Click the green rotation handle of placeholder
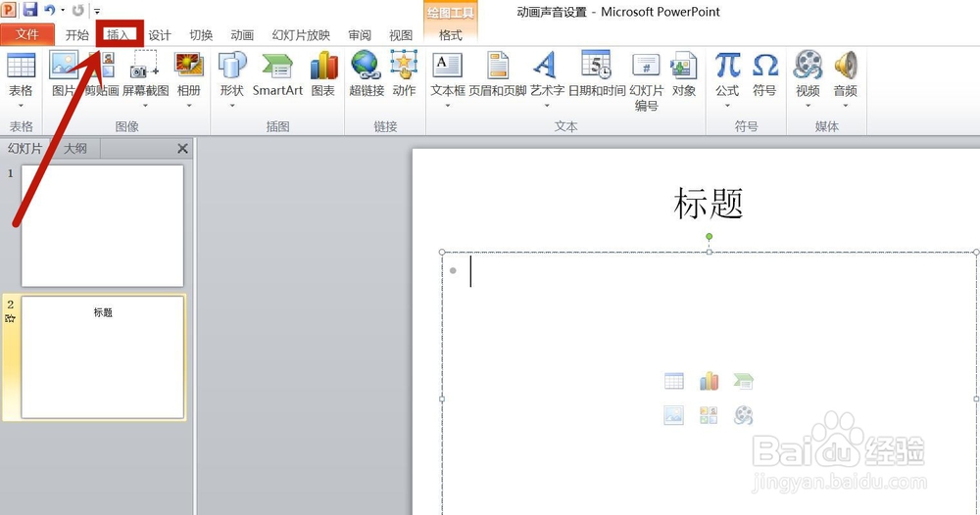The width and height of the screenshot is (980, 515). tap(709, 237)
